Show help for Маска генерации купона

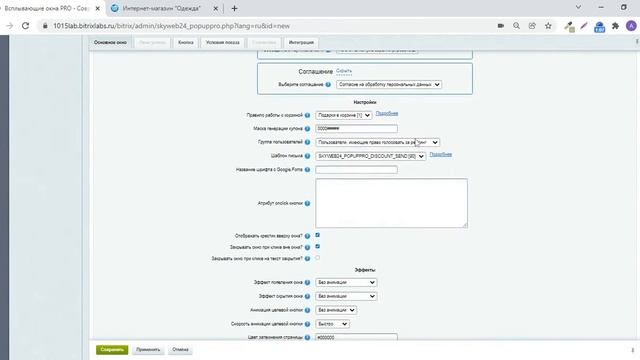pos(307,129)
